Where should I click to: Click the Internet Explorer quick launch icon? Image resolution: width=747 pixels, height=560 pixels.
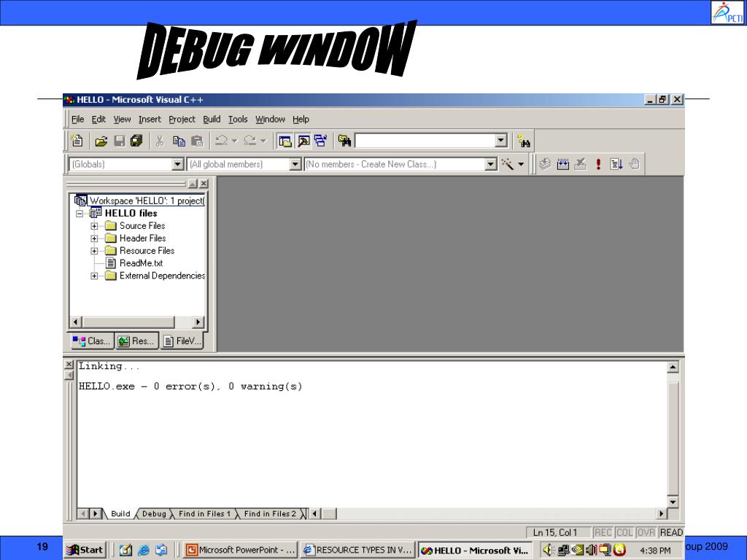[144, 550]
